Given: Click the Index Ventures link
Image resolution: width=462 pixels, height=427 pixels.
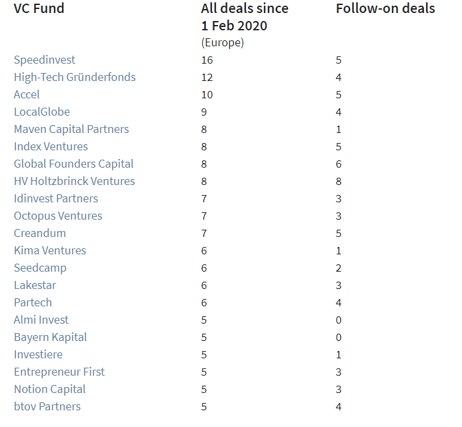Looking at the screenshot, I should tap(51, 147).
